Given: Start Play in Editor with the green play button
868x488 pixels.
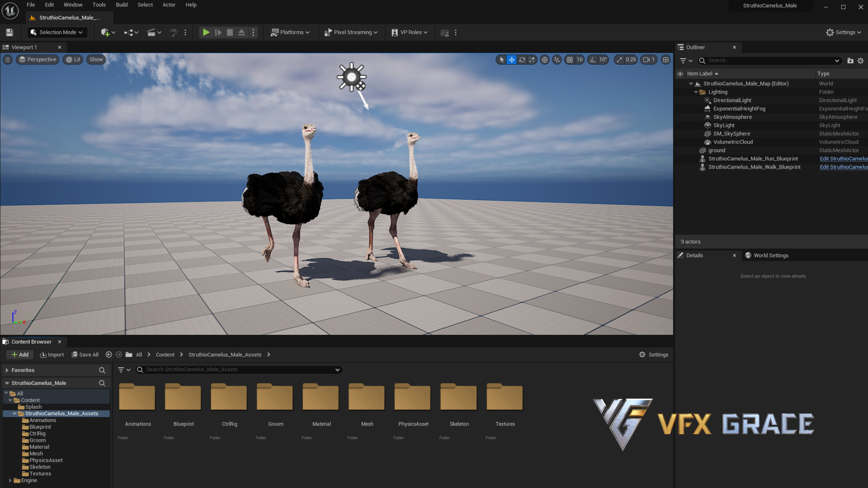Looking at the screenshot, I should (x=206, y=33).
